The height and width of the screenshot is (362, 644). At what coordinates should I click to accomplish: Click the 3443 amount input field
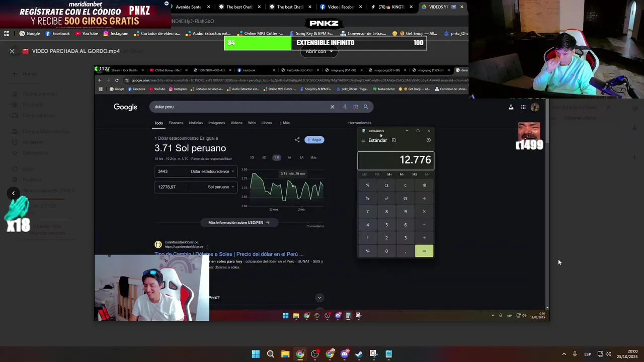(171, 171)
